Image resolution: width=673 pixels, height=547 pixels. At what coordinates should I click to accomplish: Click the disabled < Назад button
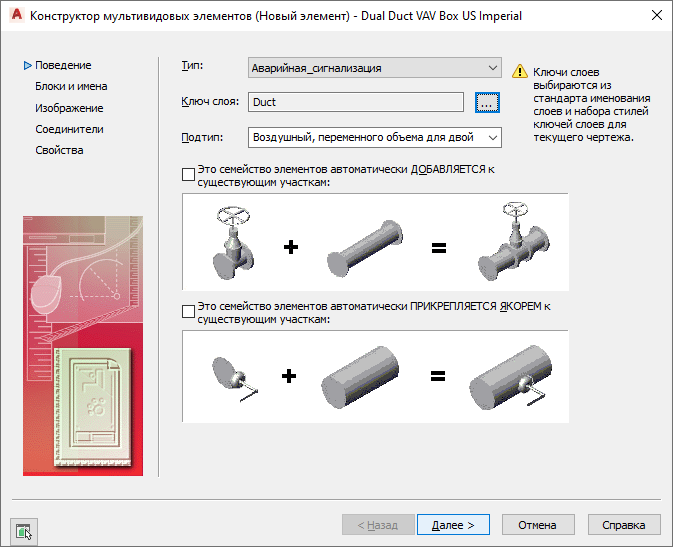[x=378, y=525]
